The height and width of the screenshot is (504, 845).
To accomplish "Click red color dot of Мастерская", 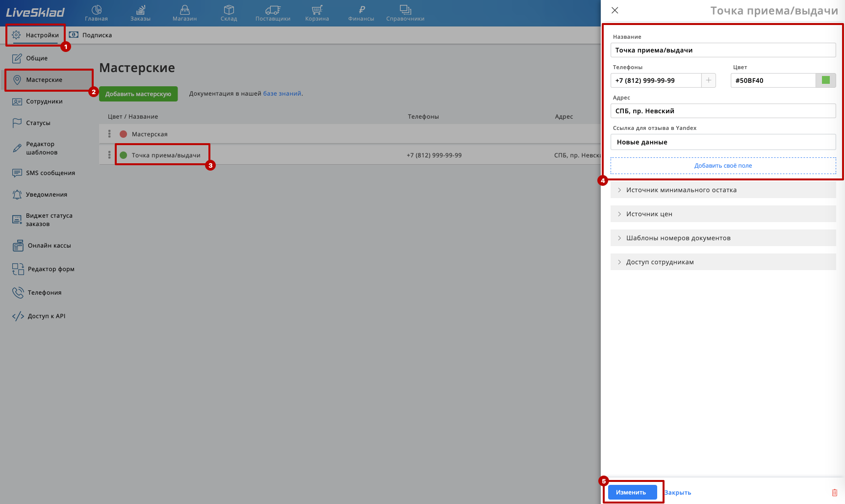I will tap(124, 134).
